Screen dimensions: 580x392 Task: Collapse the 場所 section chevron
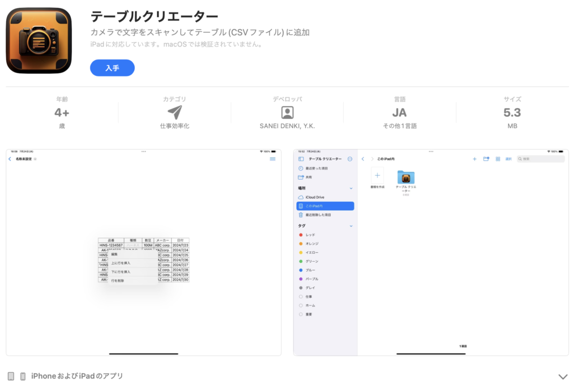point(351,188)
